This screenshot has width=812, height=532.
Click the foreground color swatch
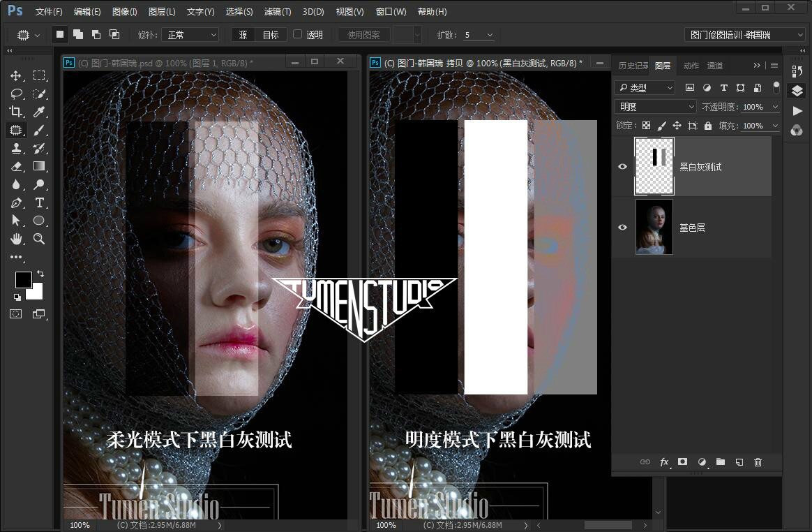[x=23, y=279]
